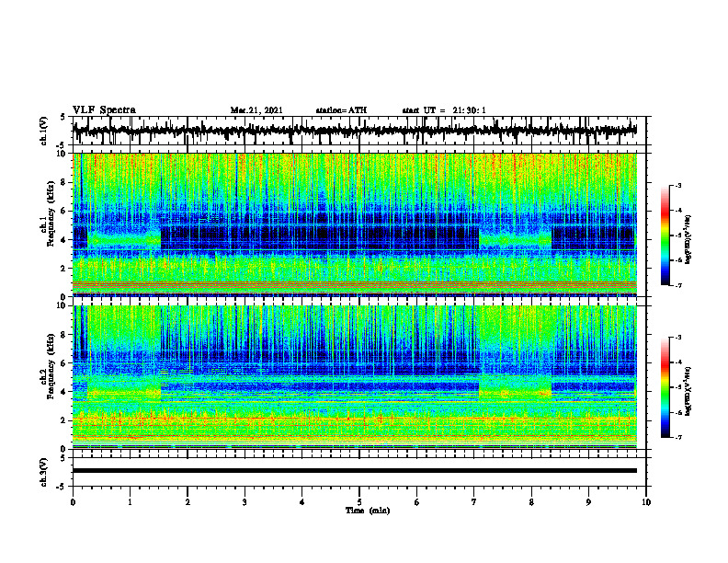Click time axis tick label "7"
The width and height of the screenshot is (728, 563).
tap(474, 502)
